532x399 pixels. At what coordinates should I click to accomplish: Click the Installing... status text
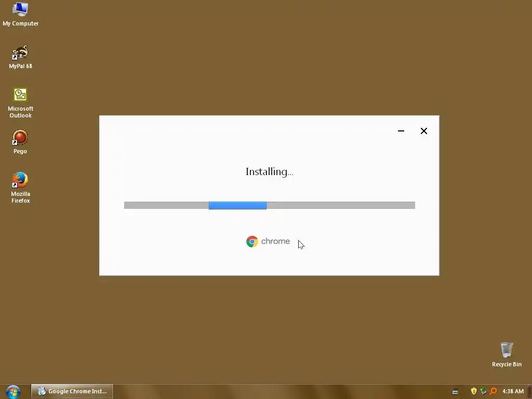point(270,171)
